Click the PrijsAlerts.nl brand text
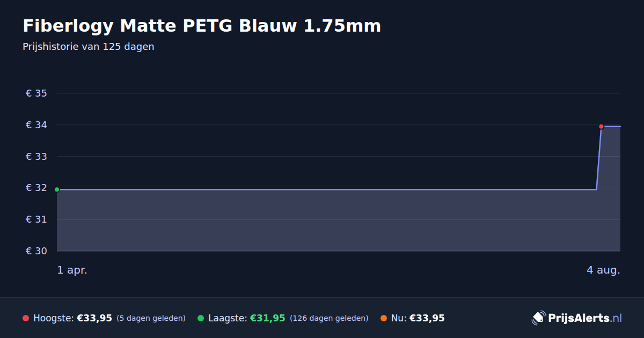Viewport: 644px width, 338px height. click(x=585, y=318)
